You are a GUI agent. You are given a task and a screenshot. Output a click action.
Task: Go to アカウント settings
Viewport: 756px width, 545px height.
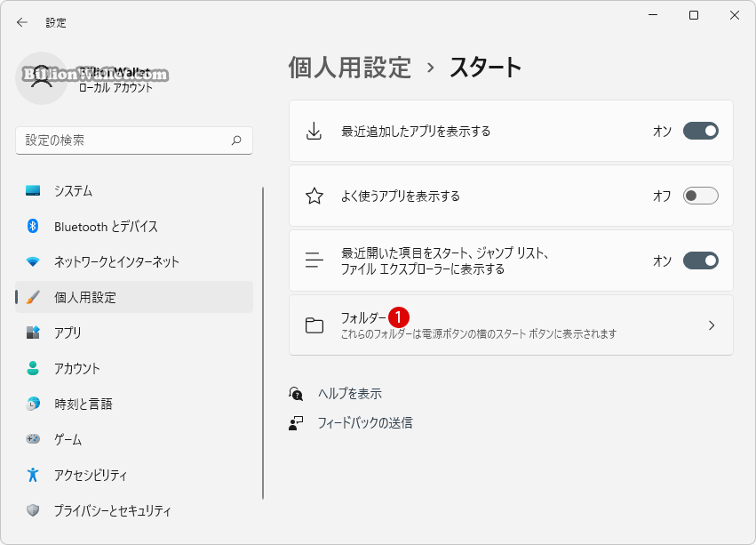pos(134,368)
